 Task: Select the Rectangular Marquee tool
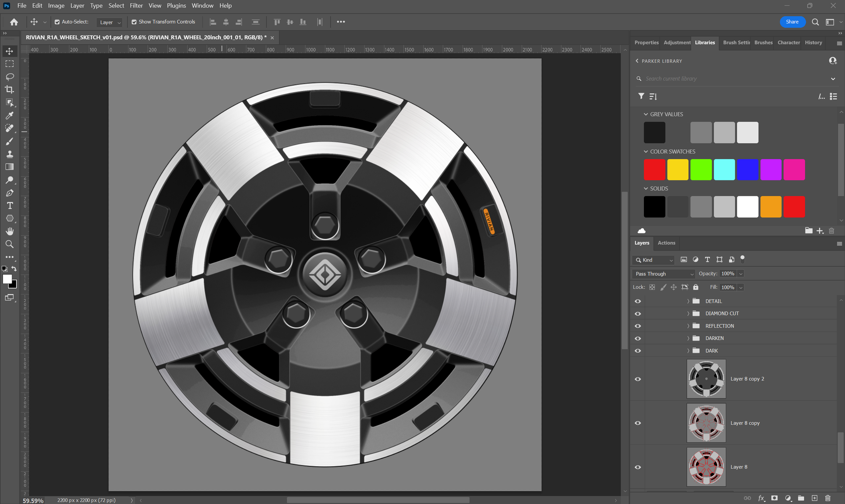9,64
